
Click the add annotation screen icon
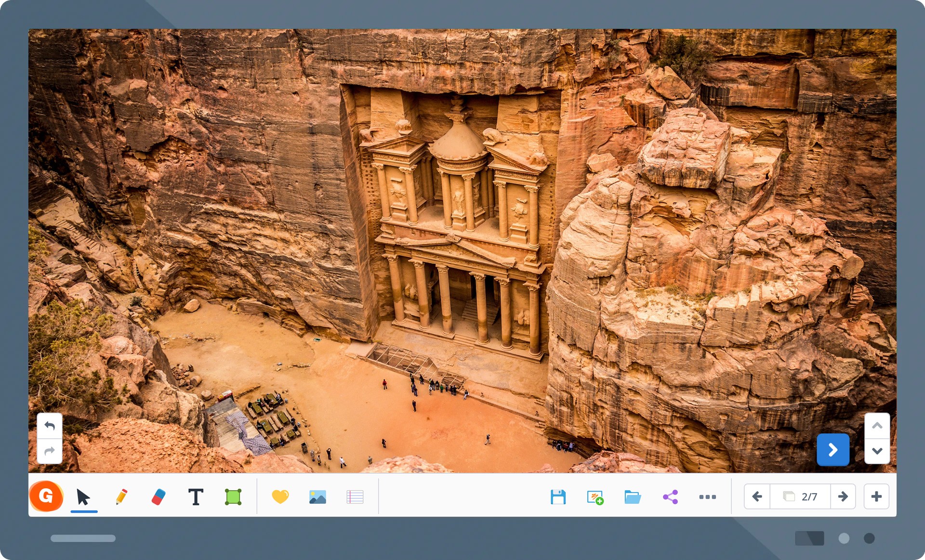pyautogui.click(x=595, y=497)
